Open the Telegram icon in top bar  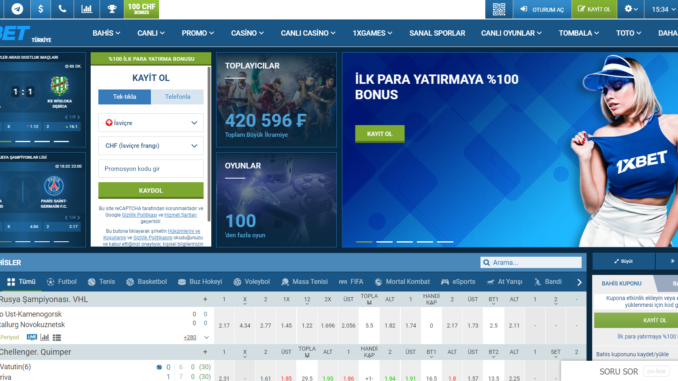[x=17, y=9]
